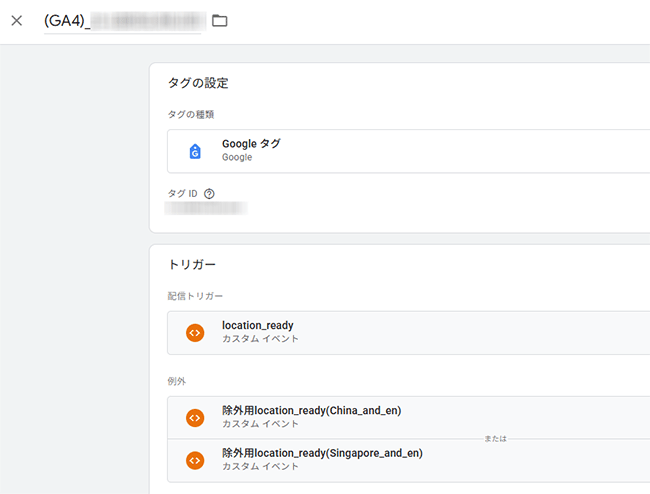This screenshot has width=650, height=494.
Task: Click カスタム イベント under location_ready
Action: coord(260,339)
